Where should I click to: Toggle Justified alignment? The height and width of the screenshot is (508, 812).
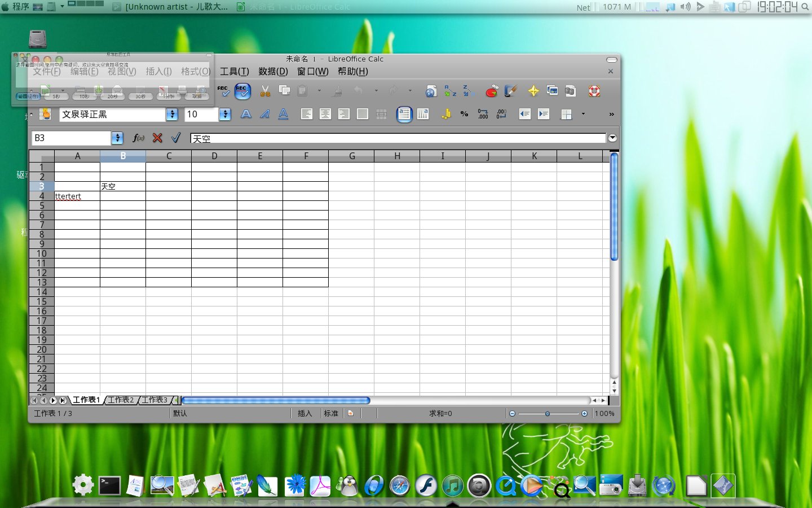pyautogui.click(x=363, y=114)
